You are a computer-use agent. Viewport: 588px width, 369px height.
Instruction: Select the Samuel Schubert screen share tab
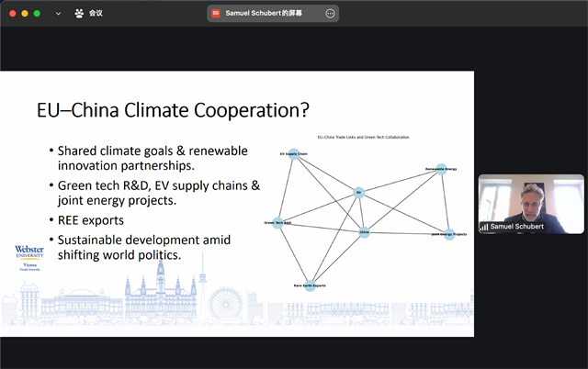click(273, 14)
